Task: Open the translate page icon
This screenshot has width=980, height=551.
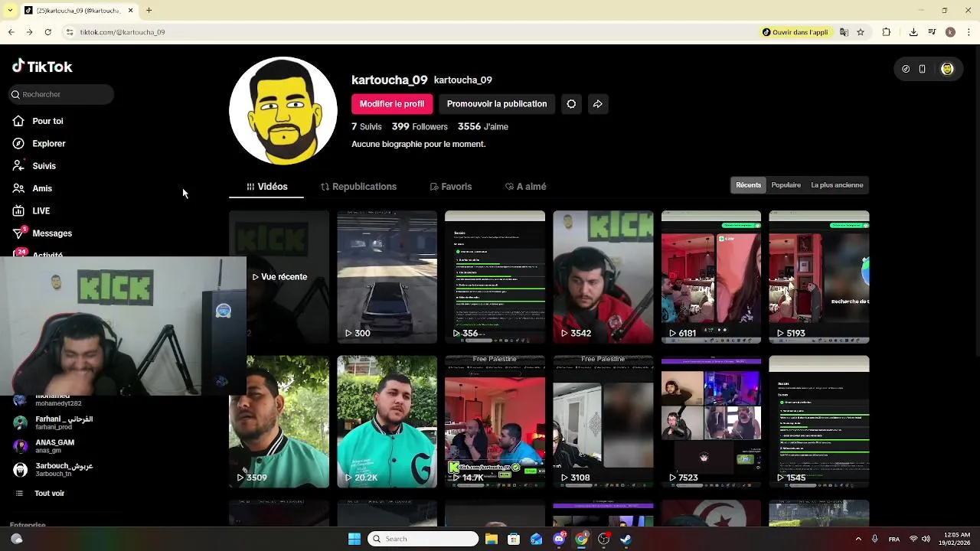Action: 844,32
